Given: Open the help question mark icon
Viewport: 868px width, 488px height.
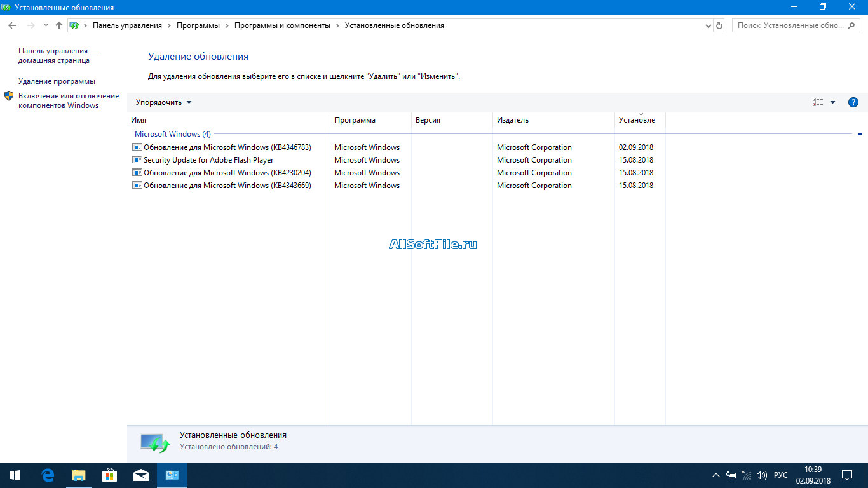Looking at the screenshot, I should 853,102.
